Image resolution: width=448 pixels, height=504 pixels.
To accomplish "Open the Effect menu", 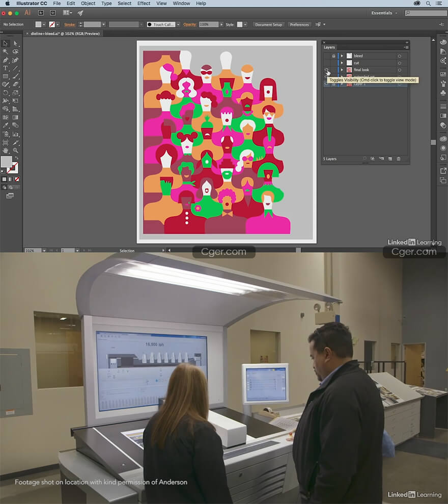I will 144,3.
